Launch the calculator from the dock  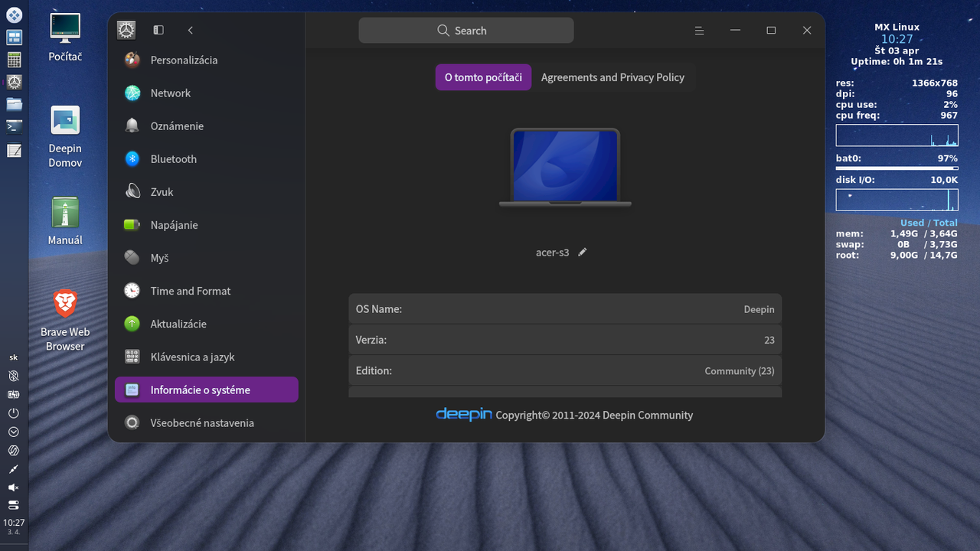14,60
